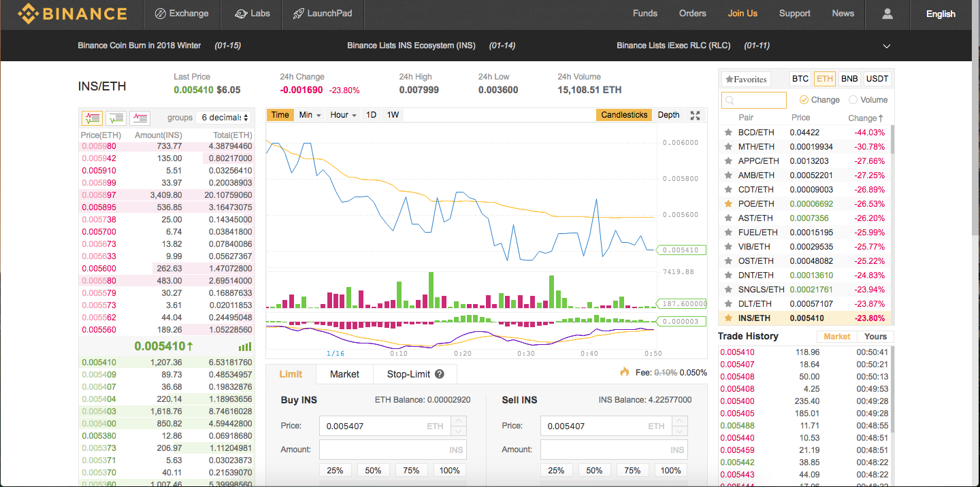Open Orders page
The height and width of the screenshot is (487, 980).
(x=693, y=14)
